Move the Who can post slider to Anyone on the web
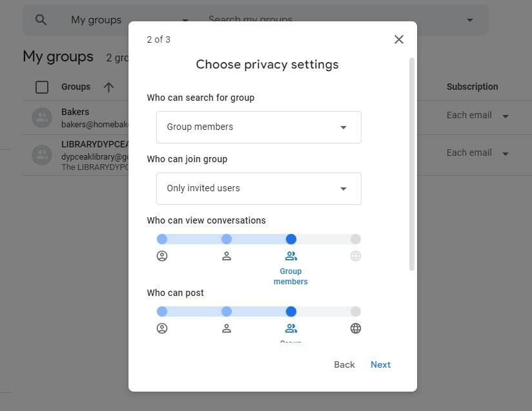 pos(355,311)
